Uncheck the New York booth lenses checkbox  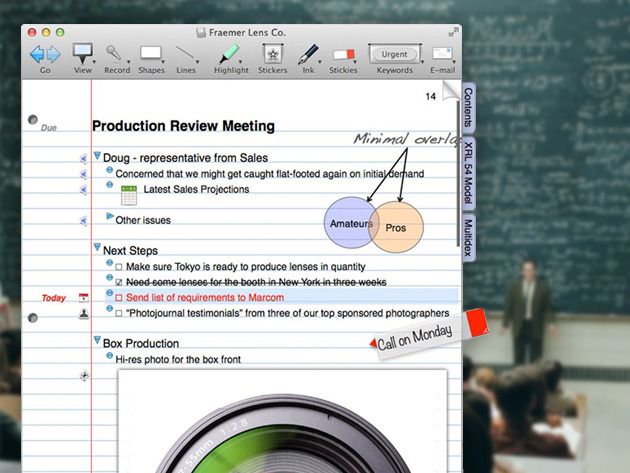(119, 283)
